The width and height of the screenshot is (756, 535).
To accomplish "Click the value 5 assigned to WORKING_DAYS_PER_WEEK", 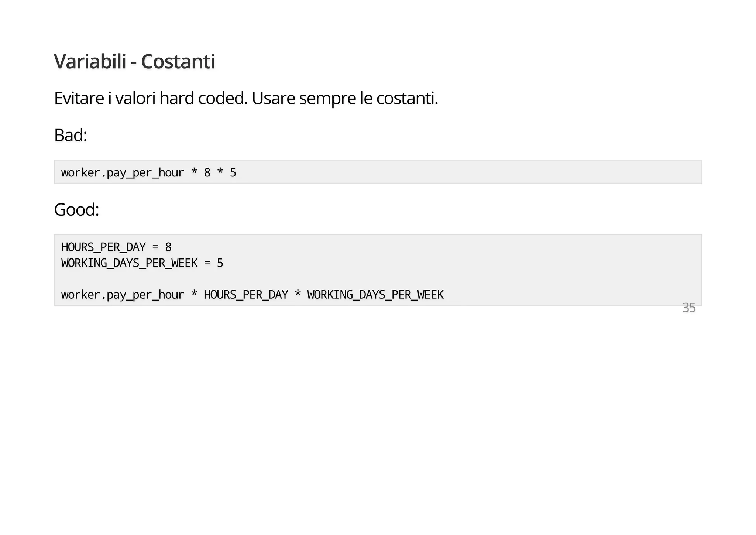I will click(x=220, y=263).
